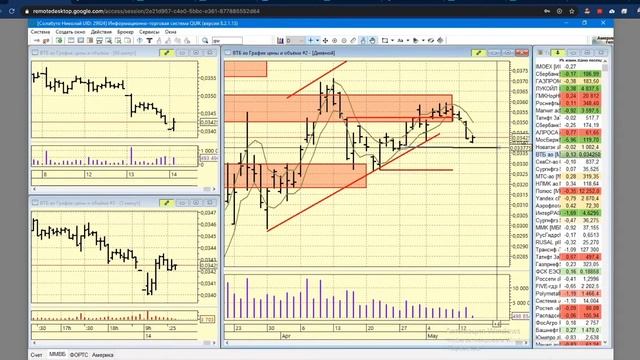The width and height of the screenshot is (640, 360).
Task: Toggle edit pencil in the 60-minute chart window
Action: click(167, 53)
